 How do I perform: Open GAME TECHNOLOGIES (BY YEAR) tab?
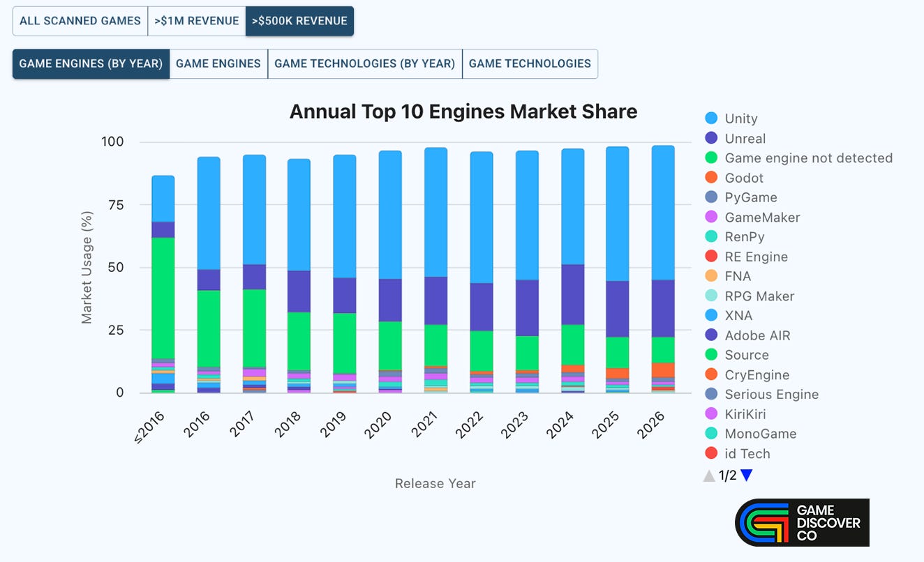pos(365,63)
